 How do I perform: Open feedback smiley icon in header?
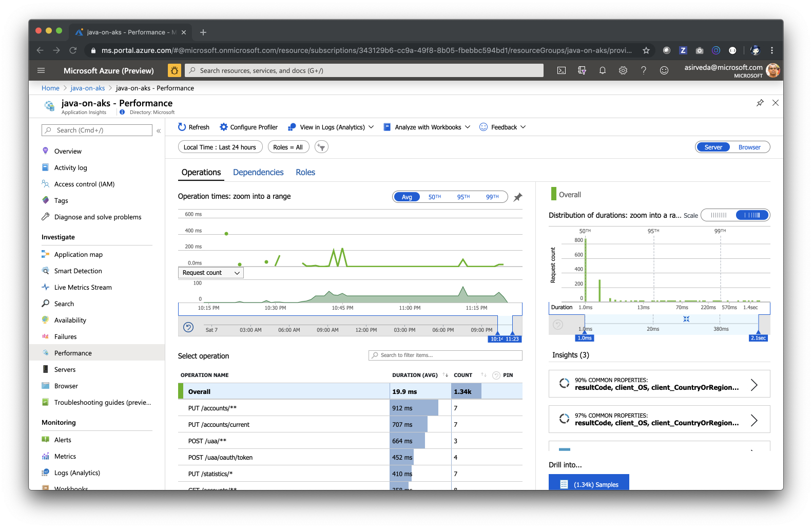pos(664,70)
